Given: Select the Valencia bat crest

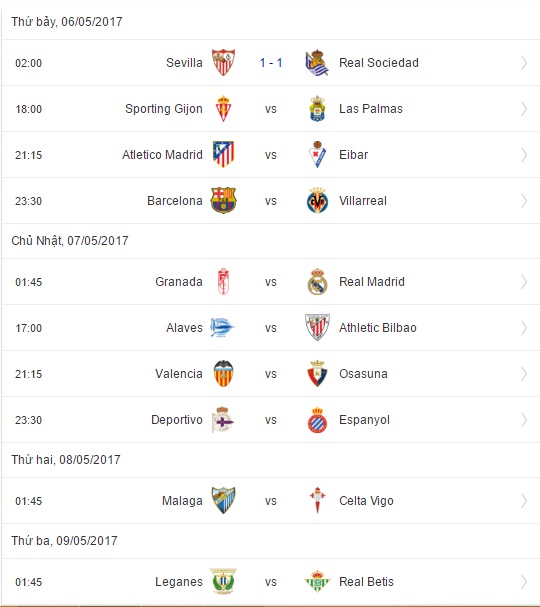Looking at the screenshot, I should 223,374.
